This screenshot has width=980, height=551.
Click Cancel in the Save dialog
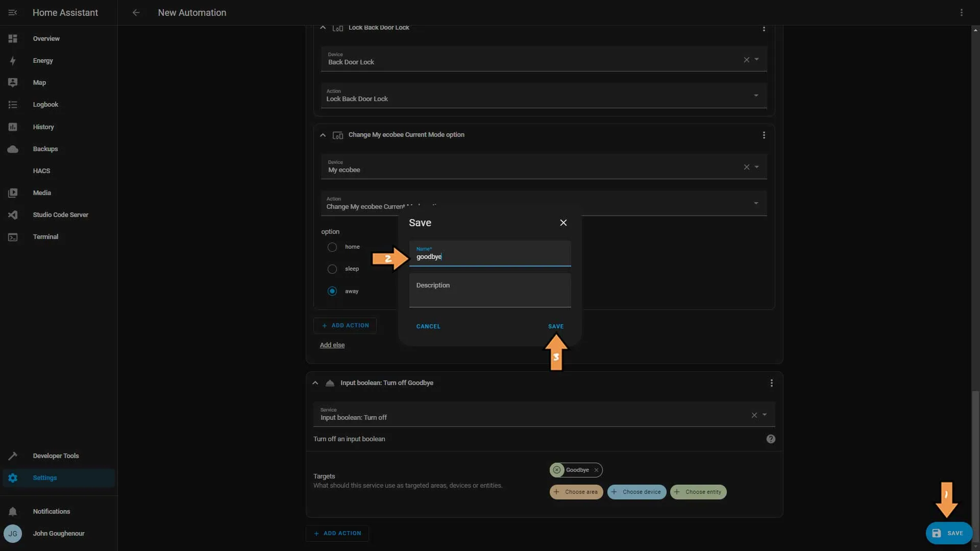(x=428, y=326)
